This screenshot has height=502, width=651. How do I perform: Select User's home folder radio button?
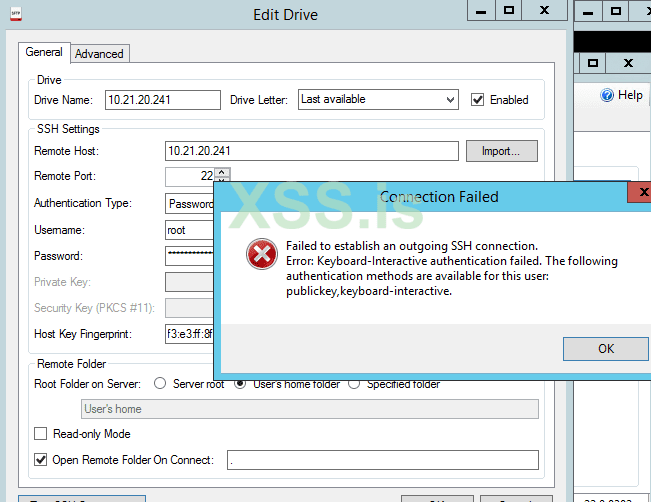pos(240,384)
